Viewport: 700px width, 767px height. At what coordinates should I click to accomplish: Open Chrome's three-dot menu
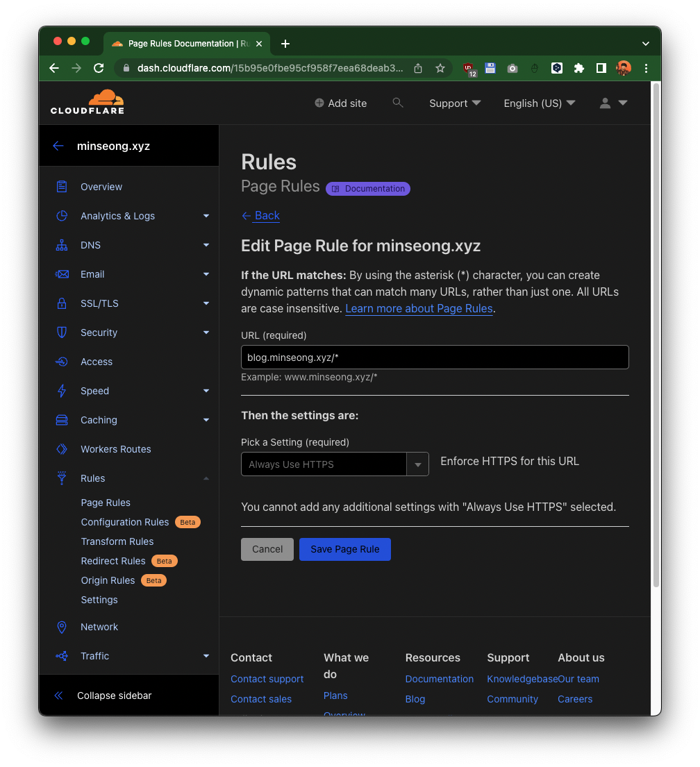(646, 68)
